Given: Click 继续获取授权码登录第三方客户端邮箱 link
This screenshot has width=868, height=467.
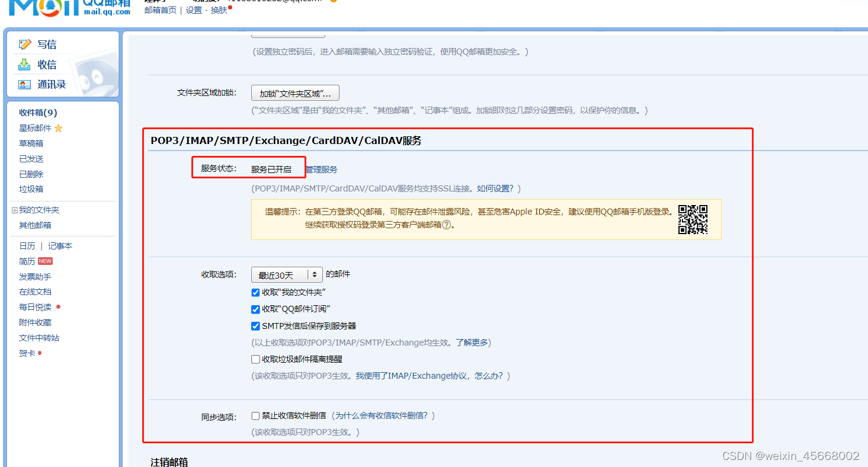Looking at the screenshot, I should tap(373, 225).
